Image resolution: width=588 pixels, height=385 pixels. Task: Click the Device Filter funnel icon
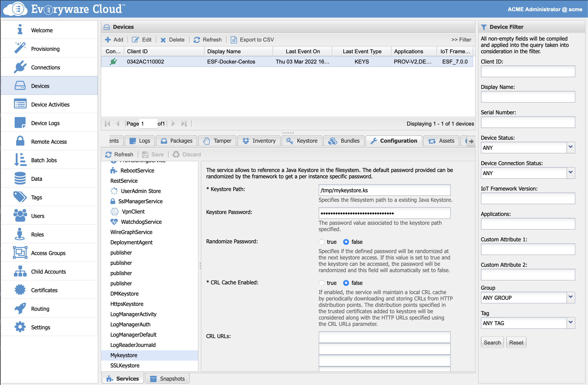click(484, 27)
